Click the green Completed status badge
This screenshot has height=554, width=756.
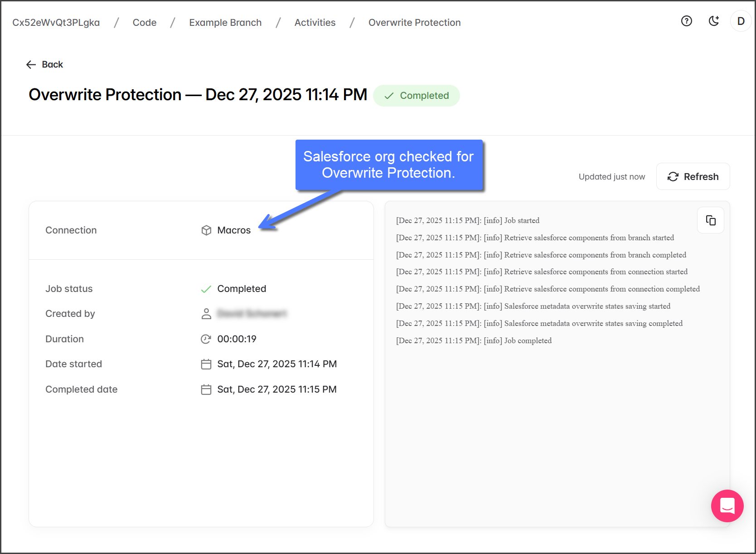coord(416,96)
